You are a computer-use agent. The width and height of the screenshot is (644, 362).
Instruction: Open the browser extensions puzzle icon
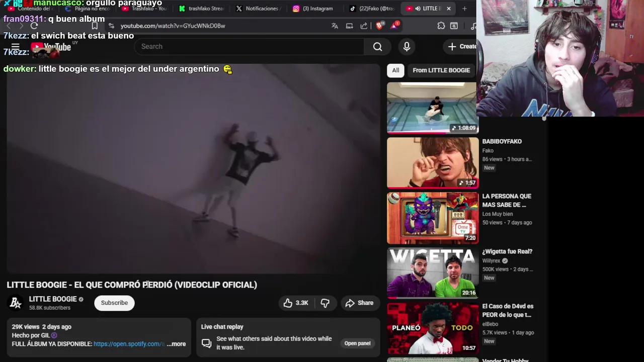(441, 26)
